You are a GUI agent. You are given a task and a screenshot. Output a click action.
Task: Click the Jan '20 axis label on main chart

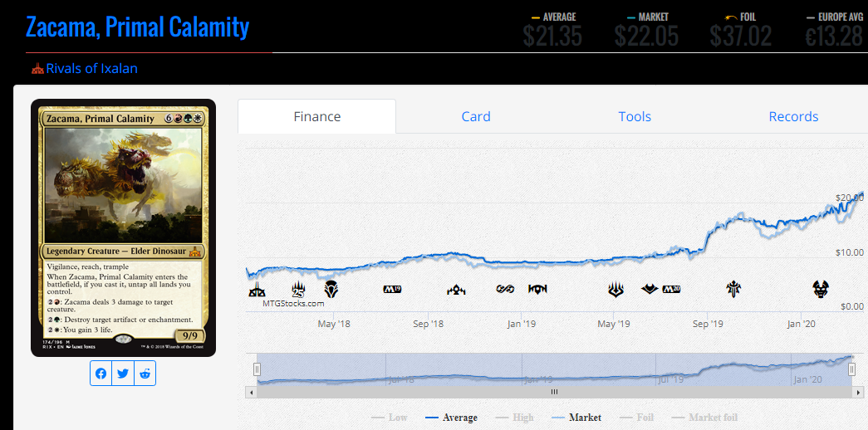click(801, 324)
